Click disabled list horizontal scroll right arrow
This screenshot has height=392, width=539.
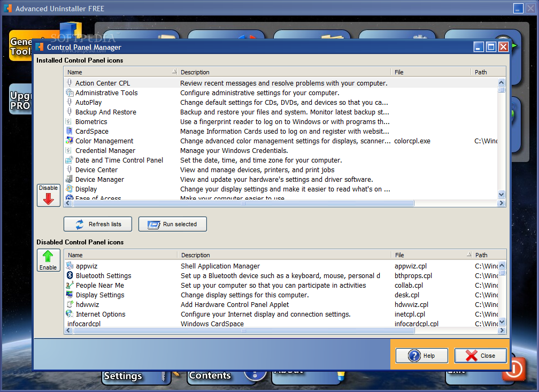pyautogui.click(x=502, y=330)
